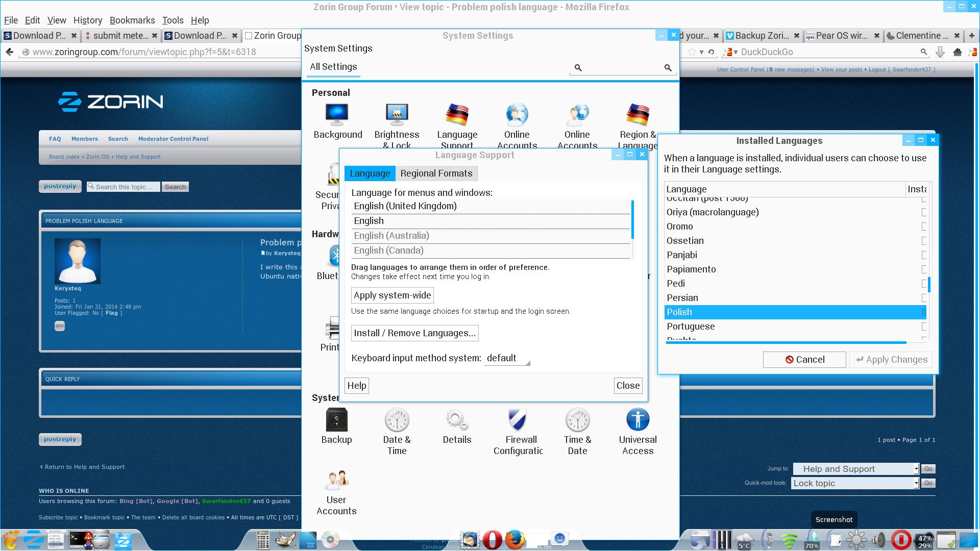980x551 pixels.
Task: Click the System Settings search field
Action: click(623, 67)
